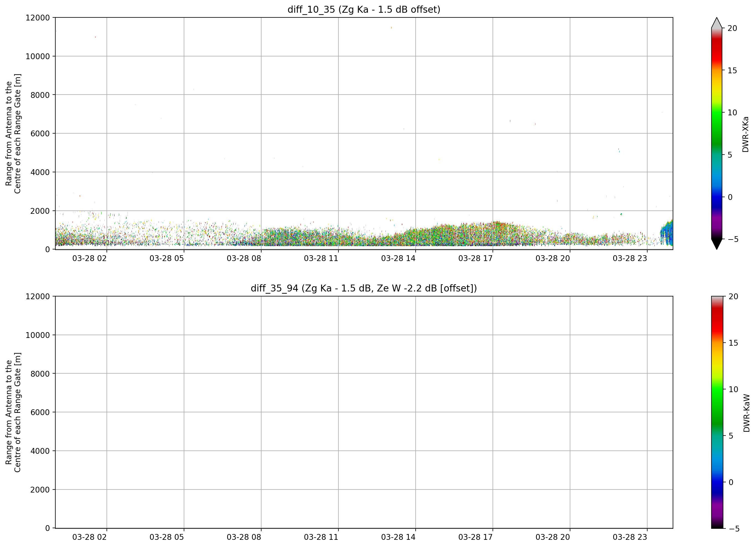The width and height of the screenshot is (756, 547).
Task: Click y-tick '12000' on the diff_10_35 plot
Action: (38, 18)
